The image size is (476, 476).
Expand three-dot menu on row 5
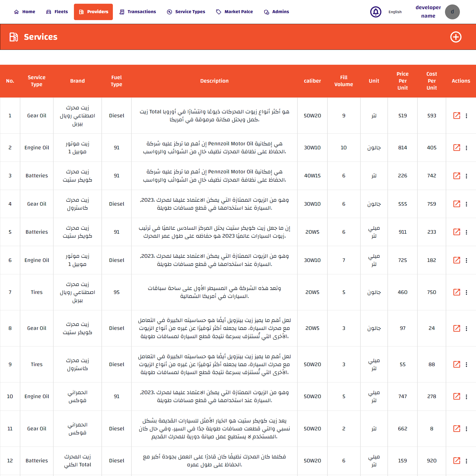466,232
